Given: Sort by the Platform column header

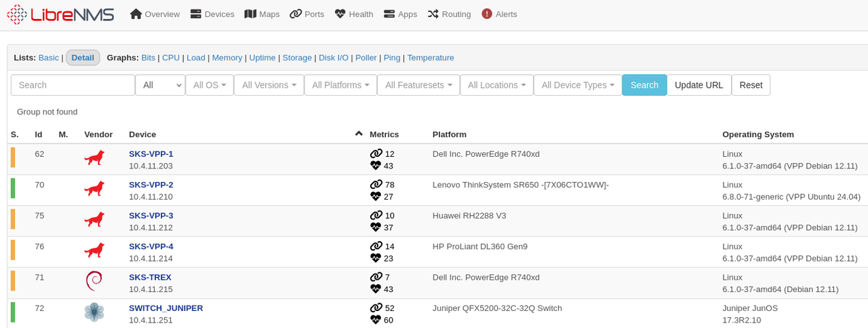Looking at the screenshot, I should click(x=450, y=134).
